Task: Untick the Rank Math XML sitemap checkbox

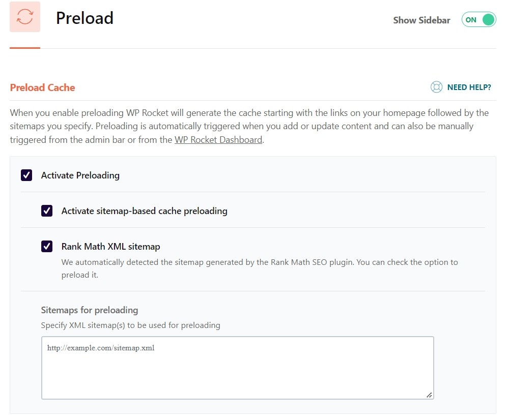Action: coord(47,247)
